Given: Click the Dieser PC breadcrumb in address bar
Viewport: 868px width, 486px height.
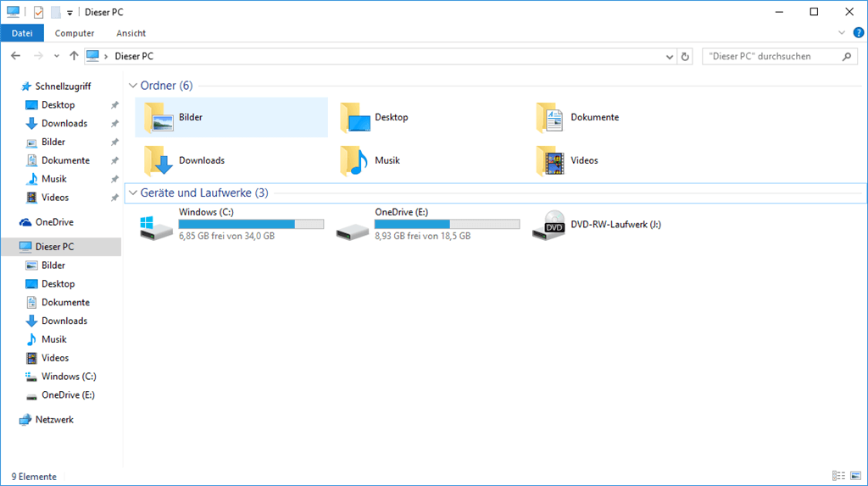Looking at the screenshot, I should click(x=134, y=57).
